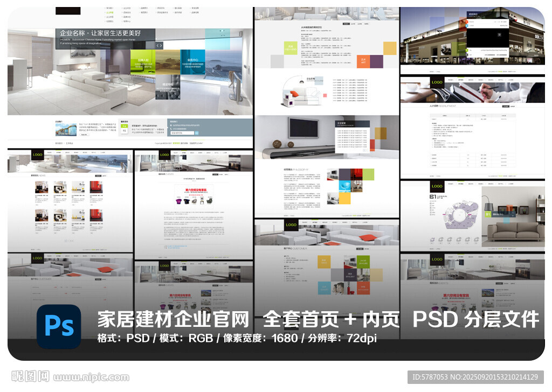Click the slider arrows beside the homepage headline

(x=159, y=45)
